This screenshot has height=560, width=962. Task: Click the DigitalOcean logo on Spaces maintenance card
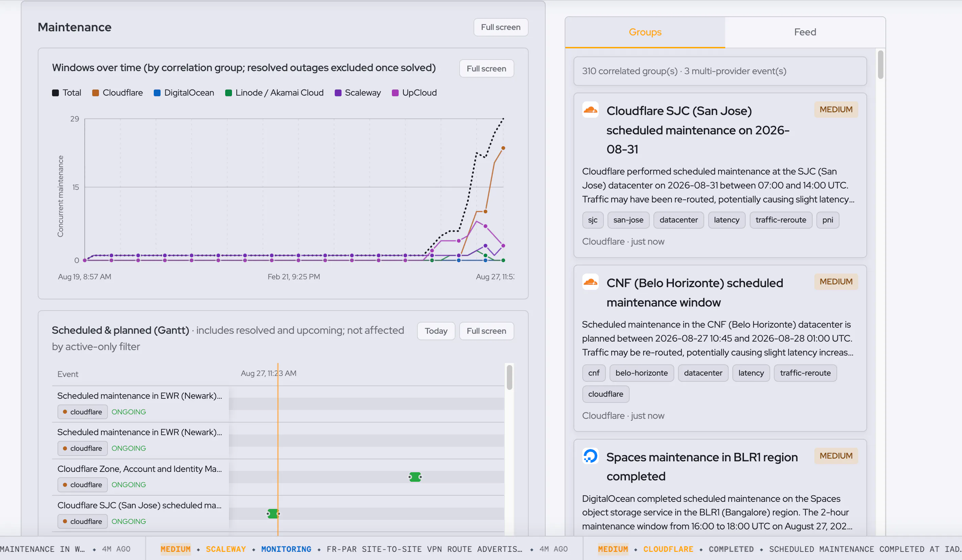click(590, 456)
